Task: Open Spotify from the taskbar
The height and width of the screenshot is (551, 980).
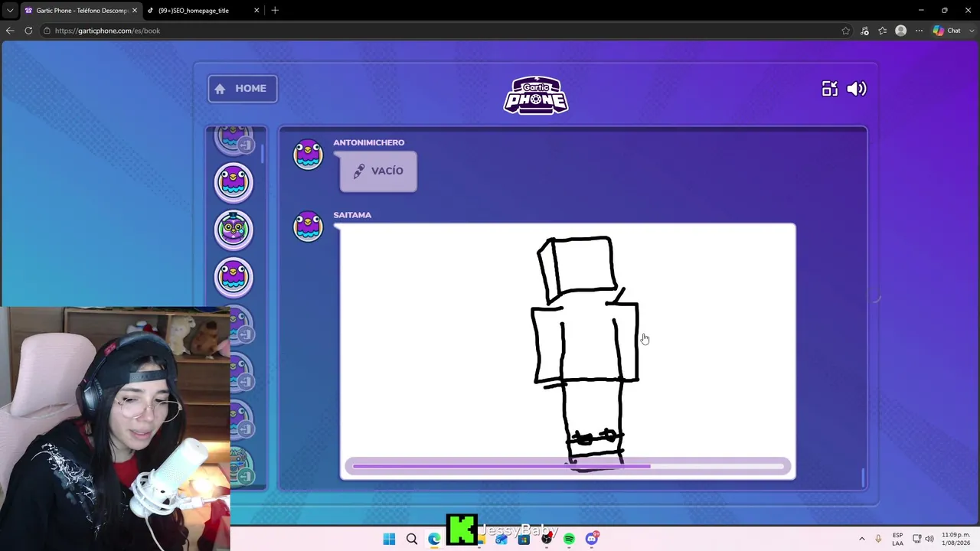Action: [569, 539]
